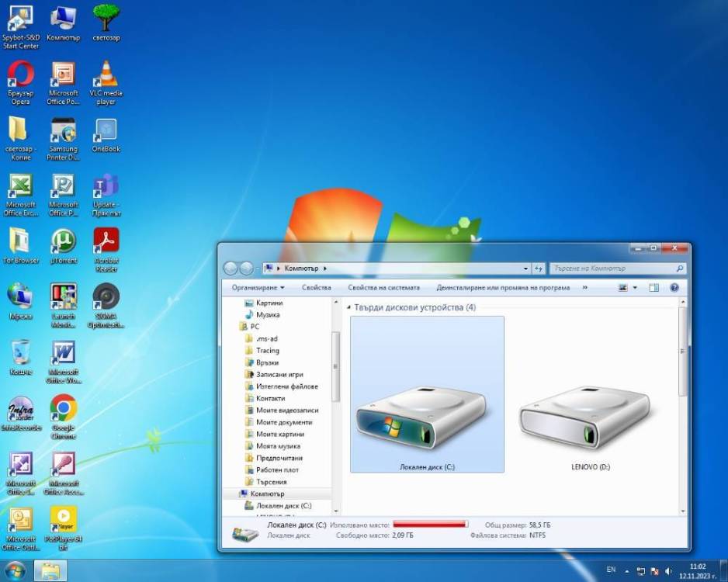728x582 pixels.
Task: Open Tor Browser folder icon
Action: tap(20, 246)
